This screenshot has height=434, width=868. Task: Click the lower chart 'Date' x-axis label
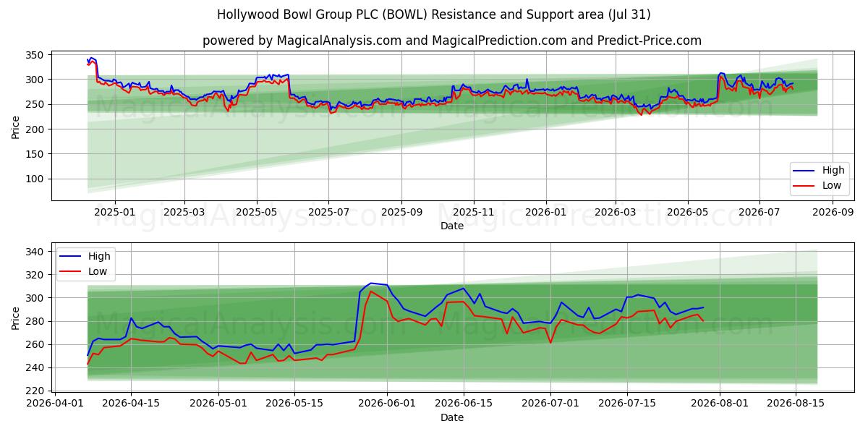452,417
